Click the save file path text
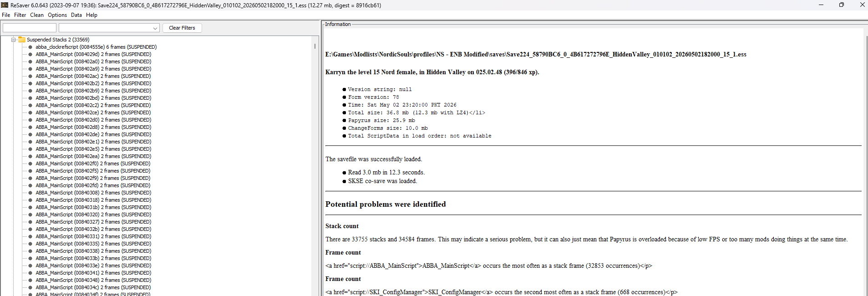 (x=536, y=54)
